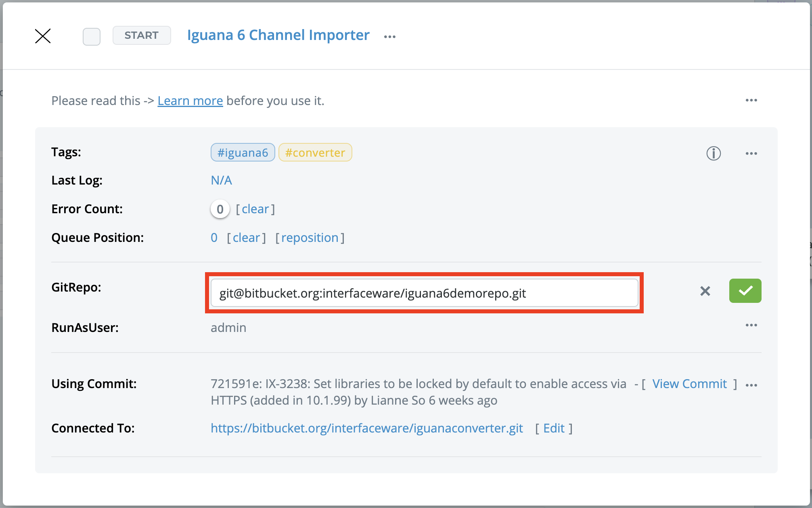Click View Commit for the current commit
The height and width of the screenshot is (508, 812).
coord(689,384)
